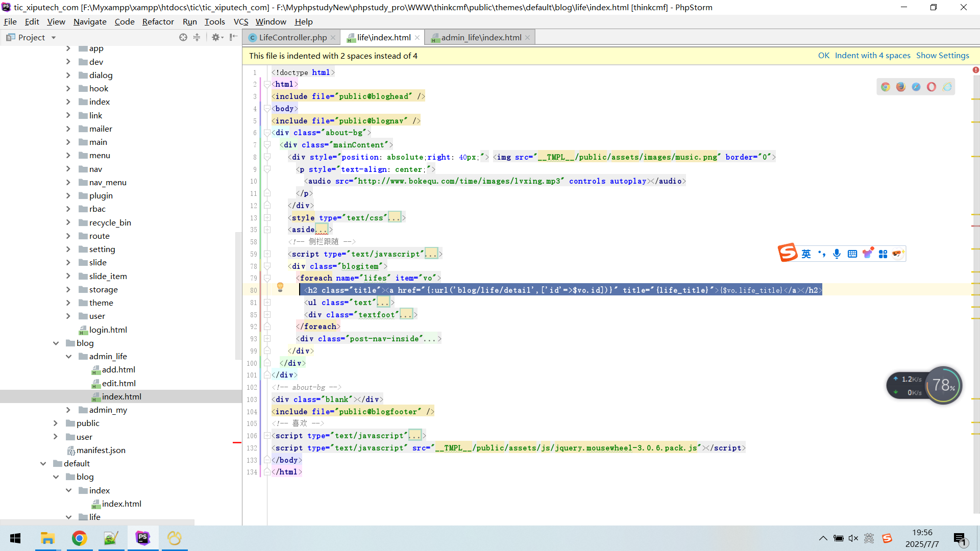
Task: Expand the public folder
Action: (56, 423)
